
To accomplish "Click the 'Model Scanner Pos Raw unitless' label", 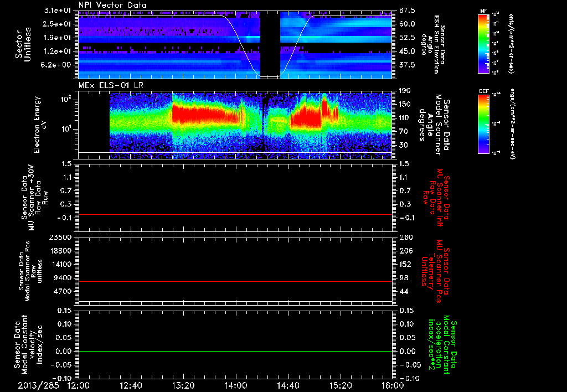I will [x=30, y=271].
